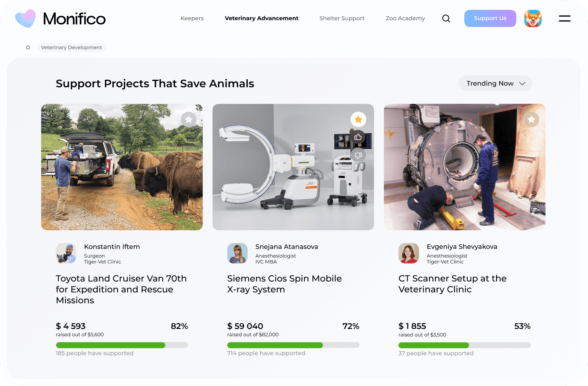Open the corgi user avatar
The width and height of the screenshot is (588, 386).
533,18
